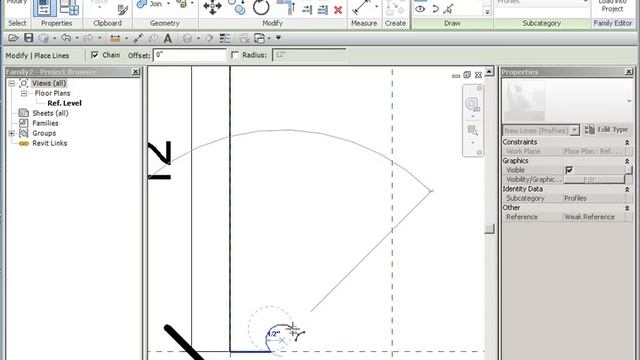Viewport: 640px width, 360px height.
Task: Choose the partial ellipse draw tool
Action: tap(435, 9)
